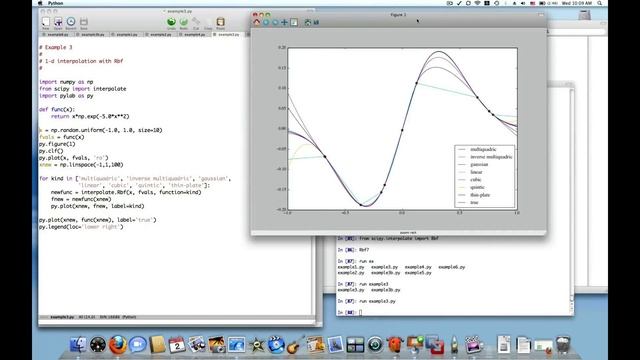Click the 'newfunc = interpolate.Rbf' line
This screenshot has height=360, width=640.
pos(126,192)
